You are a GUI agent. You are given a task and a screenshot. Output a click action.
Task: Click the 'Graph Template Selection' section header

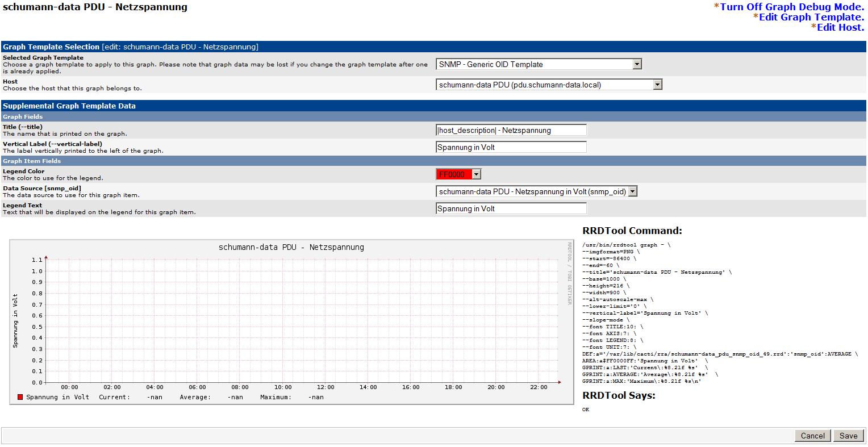coord(433,47)
